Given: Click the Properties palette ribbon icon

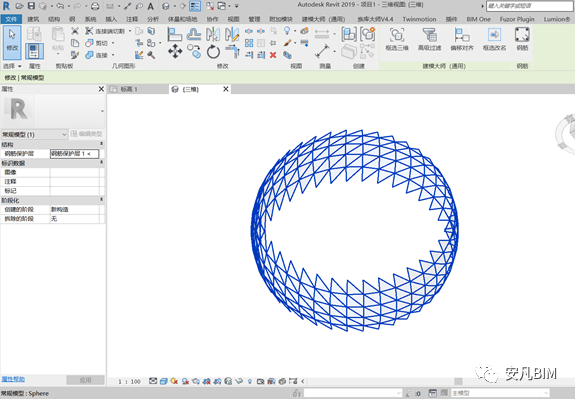Looking at the screenshot, I should (34, 51).
